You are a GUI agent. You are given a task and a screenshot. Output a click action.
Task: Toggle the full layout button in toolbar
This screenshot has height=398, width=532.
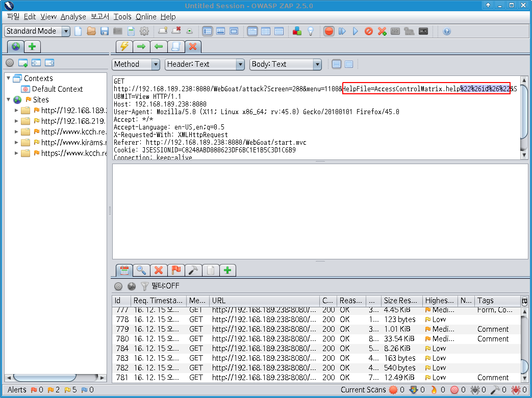pos(234,31)
